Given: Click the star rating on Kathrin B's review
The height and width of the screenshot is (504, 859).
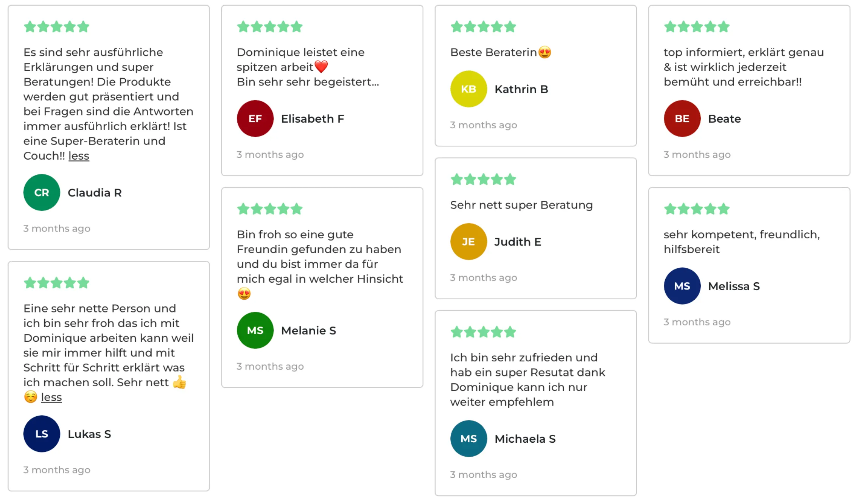Looking at the screenshot, I should coord(483,27).
